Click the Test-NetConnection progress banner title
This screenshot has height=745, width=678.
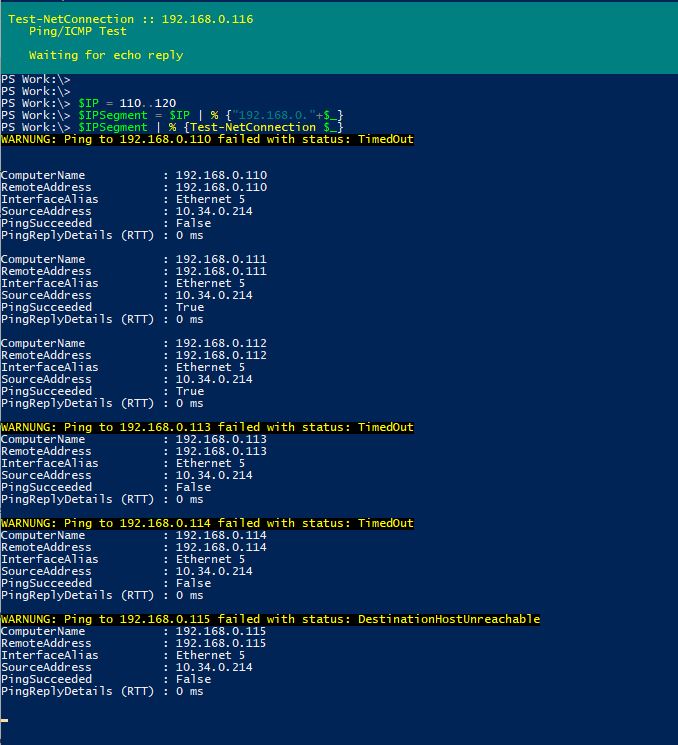pos(130,19)
